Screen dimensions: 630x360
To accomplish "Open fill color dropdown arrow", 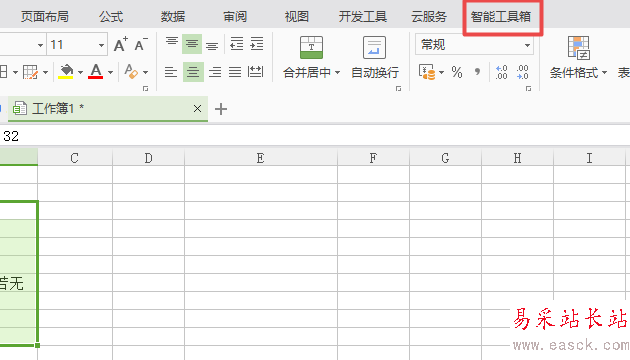I will tap(80, 72).
